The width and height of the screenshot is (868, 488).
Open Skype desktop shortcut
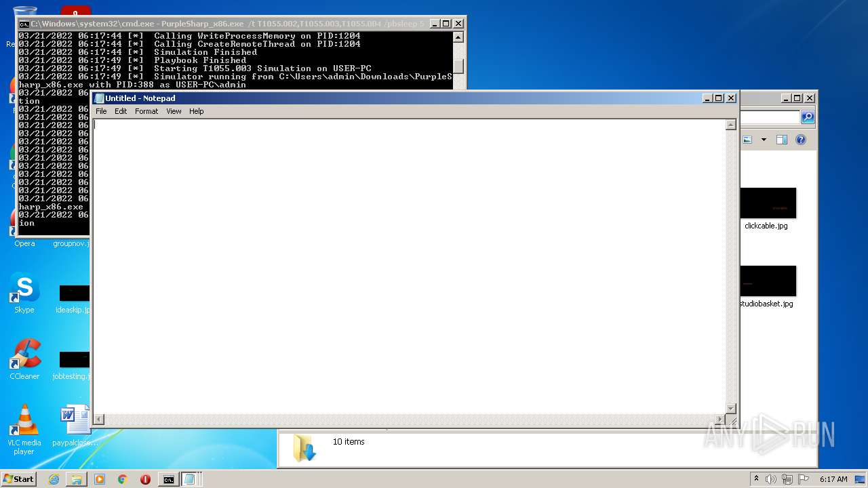pos(24,293)
